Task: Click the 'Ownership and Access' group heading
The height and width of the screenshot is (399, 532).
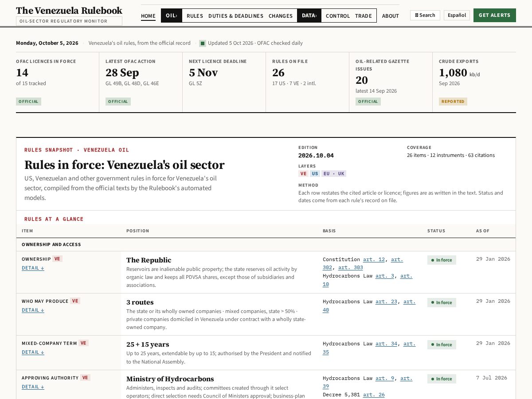Action: (51, 245)
